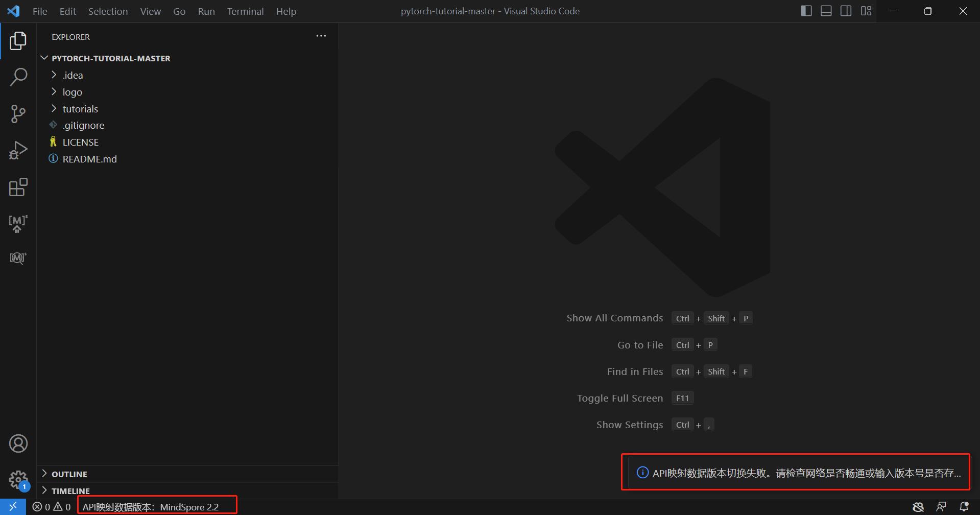980x515 pixels.
Task: Toggle the primary side bar layout icon
Action: coord(806,11)
